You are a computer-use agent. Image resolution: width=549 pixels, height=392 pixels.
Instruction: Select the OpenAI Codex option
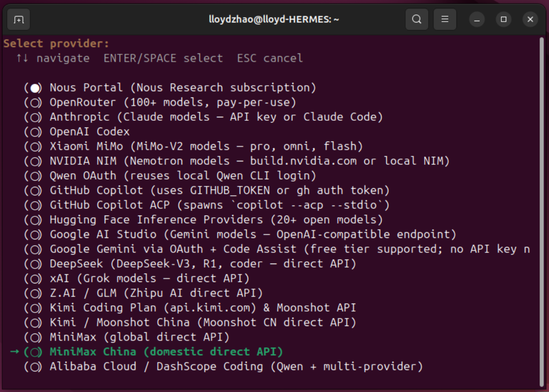click(x=33, y=132)
